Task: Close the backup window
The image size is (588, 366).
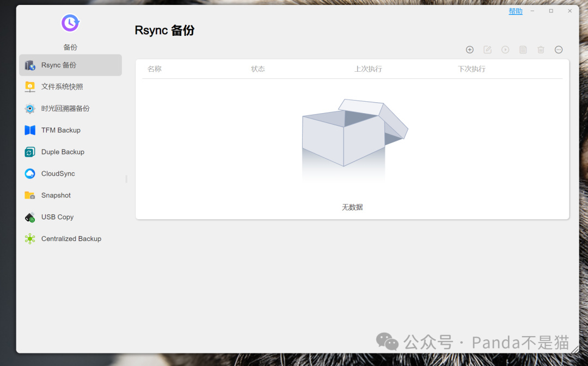Action: point(569,11)
